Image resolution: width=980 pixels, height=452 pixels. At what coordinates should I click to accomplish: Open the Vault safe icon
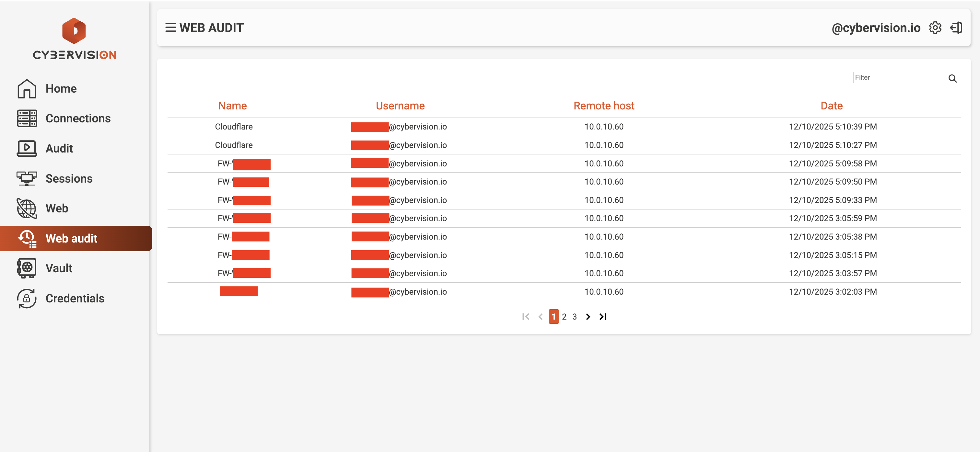pos(26,268)
